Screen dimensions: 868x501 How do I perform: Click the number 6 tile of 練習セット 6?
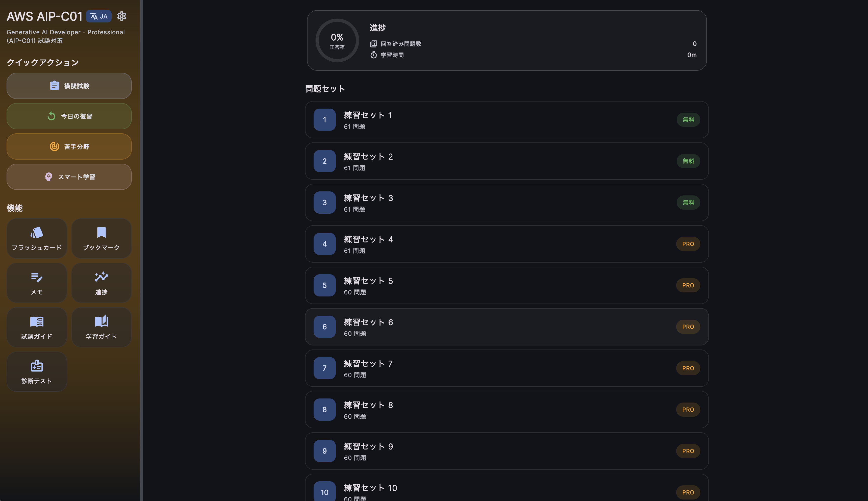coord(324,327)
